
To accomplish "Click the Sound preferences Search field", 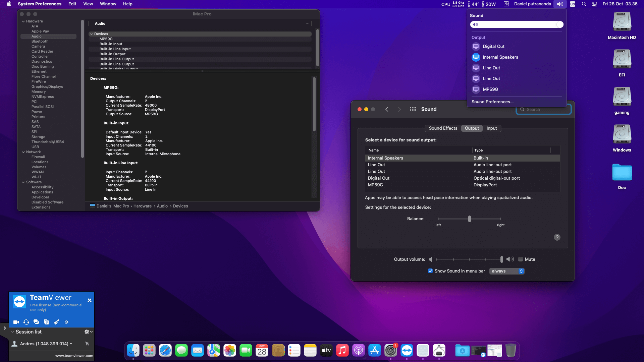I will coord(543,110).
